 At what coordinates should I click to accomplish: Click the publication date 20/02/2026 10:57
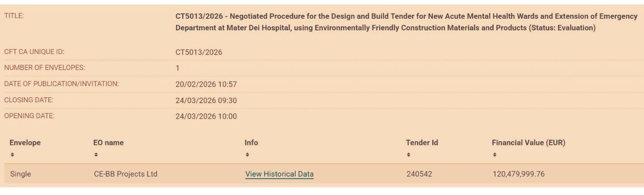pyautogui.click(x=206, y=84)
